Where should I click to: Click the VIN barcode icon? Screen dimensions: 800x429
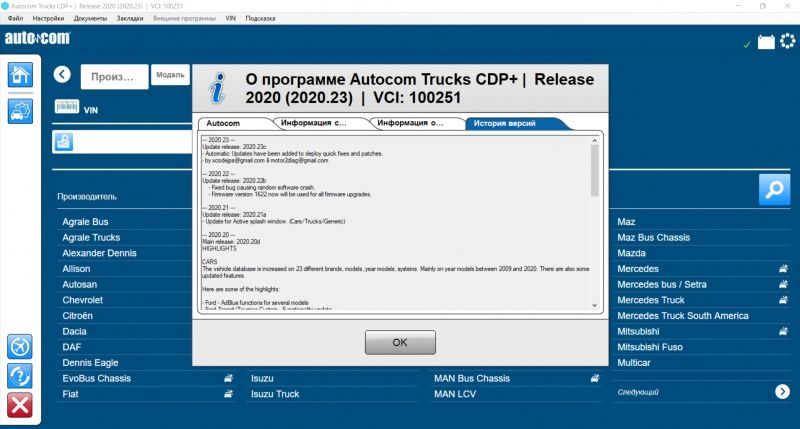coord(67,106)
